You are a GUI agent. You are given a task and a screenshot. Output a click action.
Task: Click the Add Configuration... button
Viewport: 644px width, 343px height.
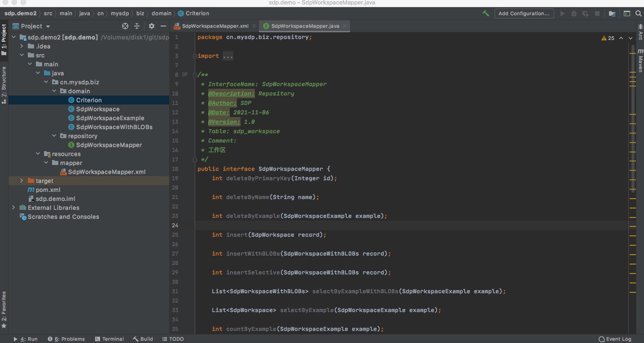(x=524, y=13)
